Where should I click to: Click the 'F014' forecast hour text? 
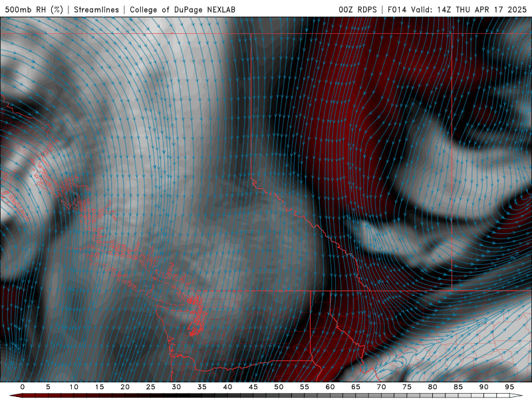pos(397,9)
